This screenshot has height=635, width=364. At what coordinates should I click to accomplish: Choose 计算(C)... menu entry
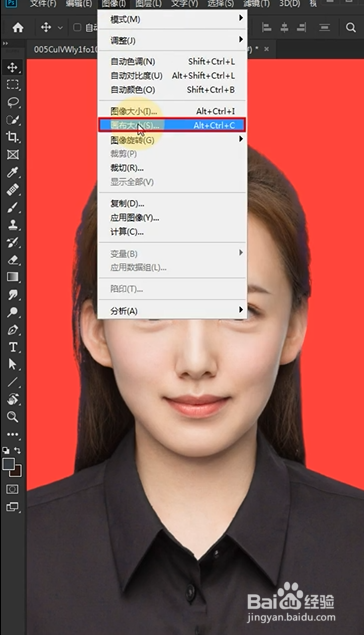172,232
